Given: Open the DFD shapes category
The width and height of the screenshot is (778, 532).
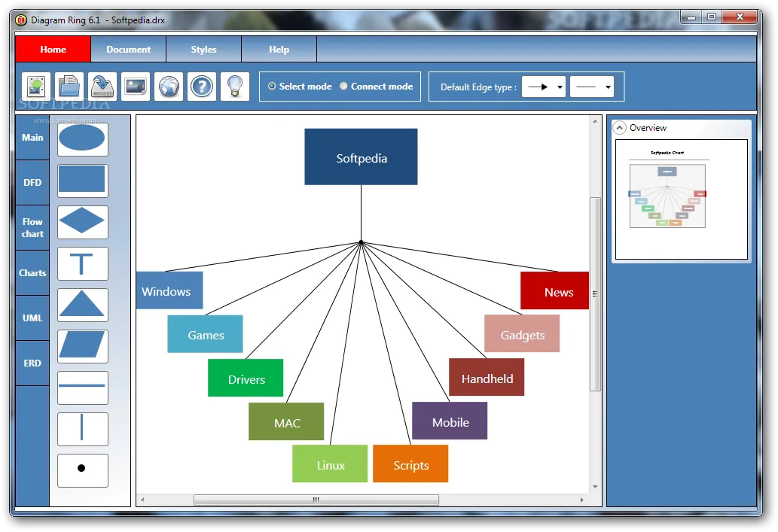Looking at the screenshot, I should (x=32, y=182).
